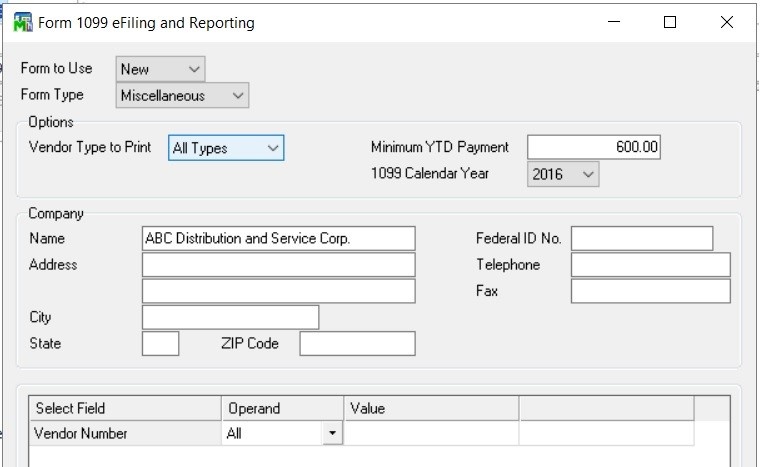The height and width of the screenshot is (467, 768).
Task: Click the second Address line field
Action: [278, 291]
